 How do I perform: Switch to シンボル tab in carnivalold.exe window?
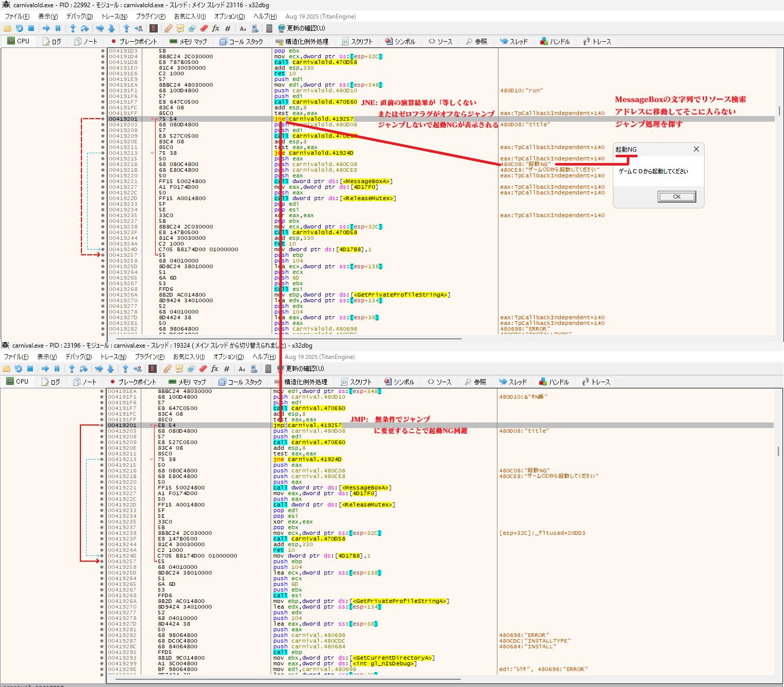click(401, 41)
